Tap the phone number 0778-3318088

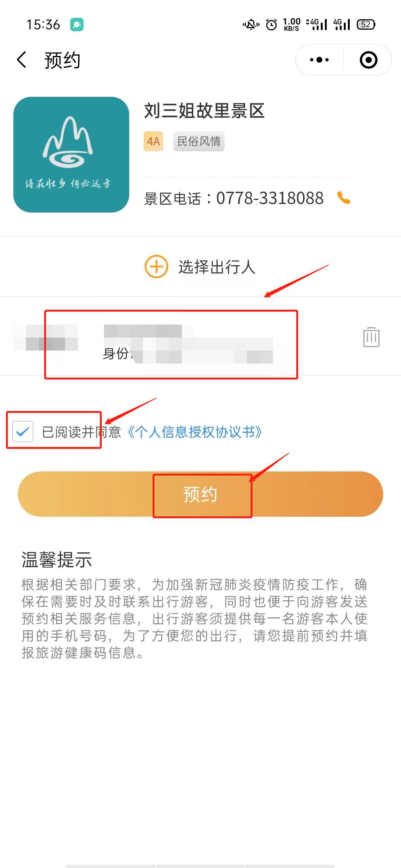click(x=270, y=198)
